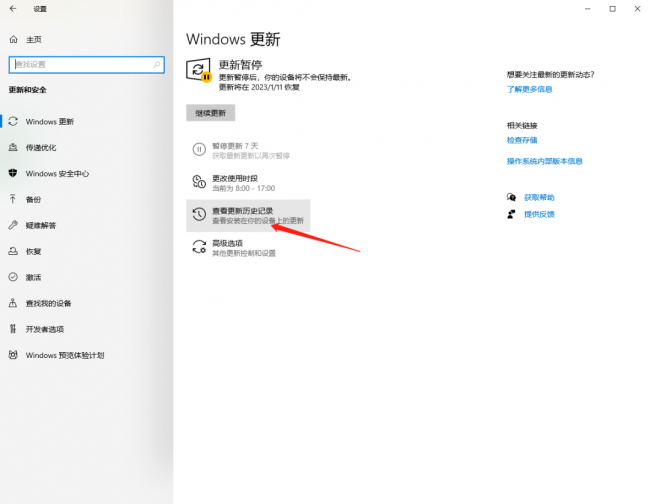Maximize the Settings window
650x504 pixels.
pos(612,9)
